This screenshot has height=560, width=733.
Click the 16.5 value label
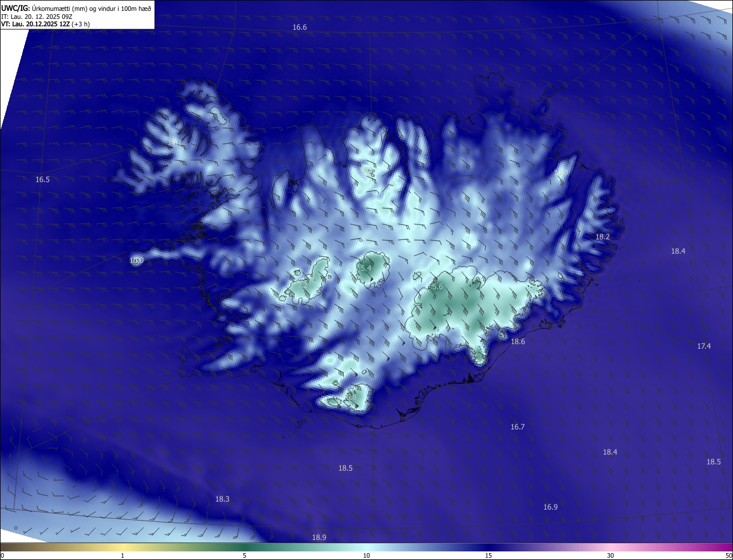pyautogui.click(x=42, y=180)
